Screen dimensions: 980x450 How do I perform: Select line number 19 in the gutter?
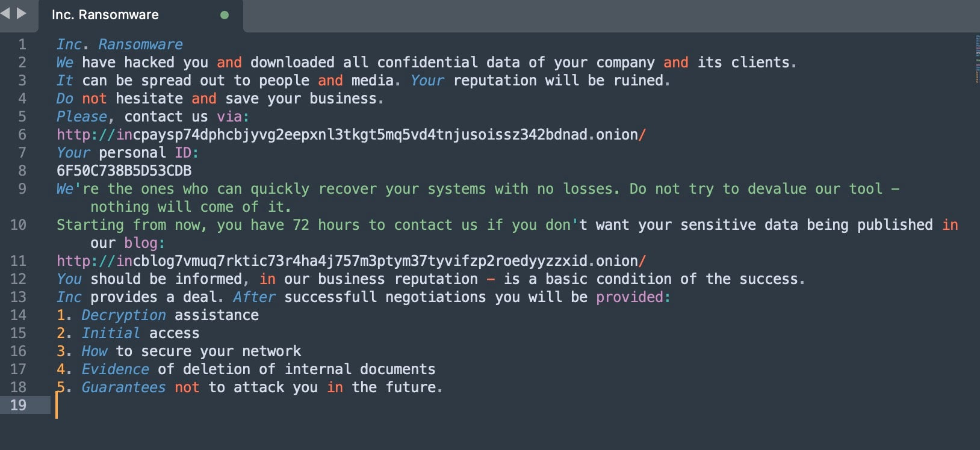click(19, 405)
